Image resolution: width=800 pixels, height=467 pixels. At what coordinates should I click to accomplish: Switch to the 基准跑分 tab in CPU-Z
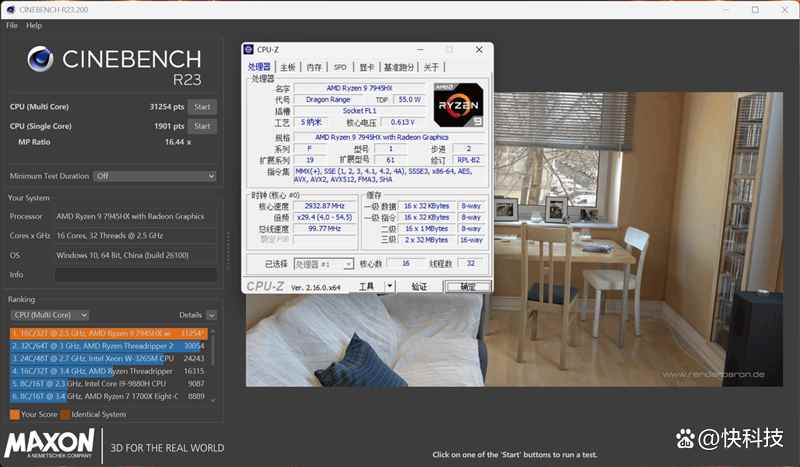[398, 67]
